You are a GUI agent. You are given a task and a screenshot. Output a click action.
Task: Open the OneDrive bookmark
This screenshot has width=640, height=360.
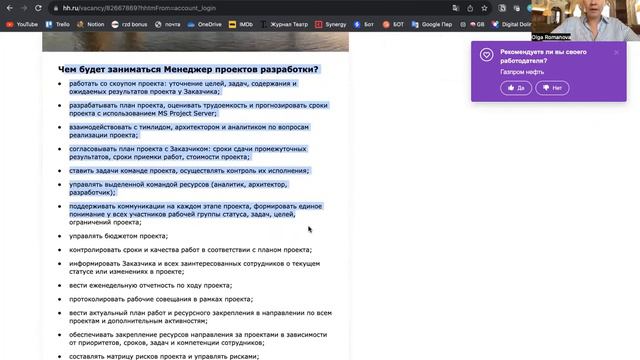[x=204, y=24]
